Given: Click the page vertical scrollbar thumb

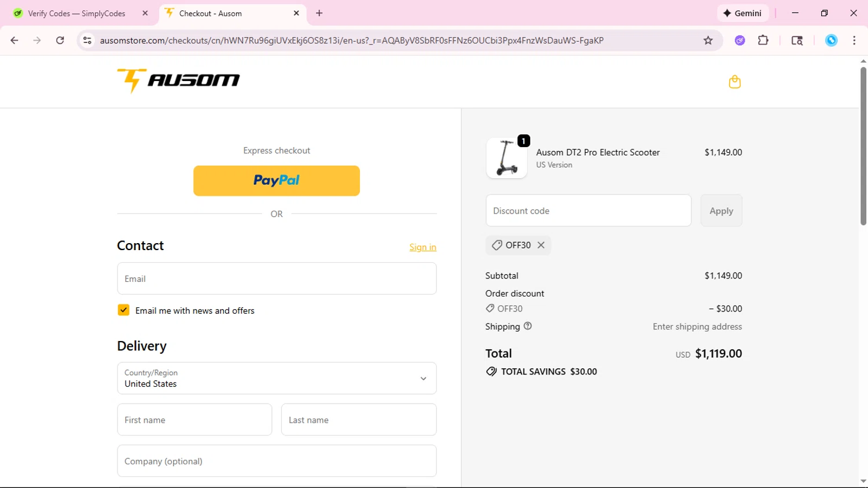Looking at the screenshot, I should pyautogui.click(x=863, y=146).
